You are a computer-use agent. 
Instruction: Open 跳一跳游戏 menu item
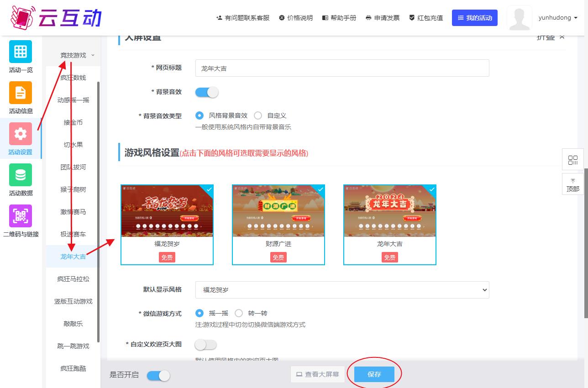point(73,346)
